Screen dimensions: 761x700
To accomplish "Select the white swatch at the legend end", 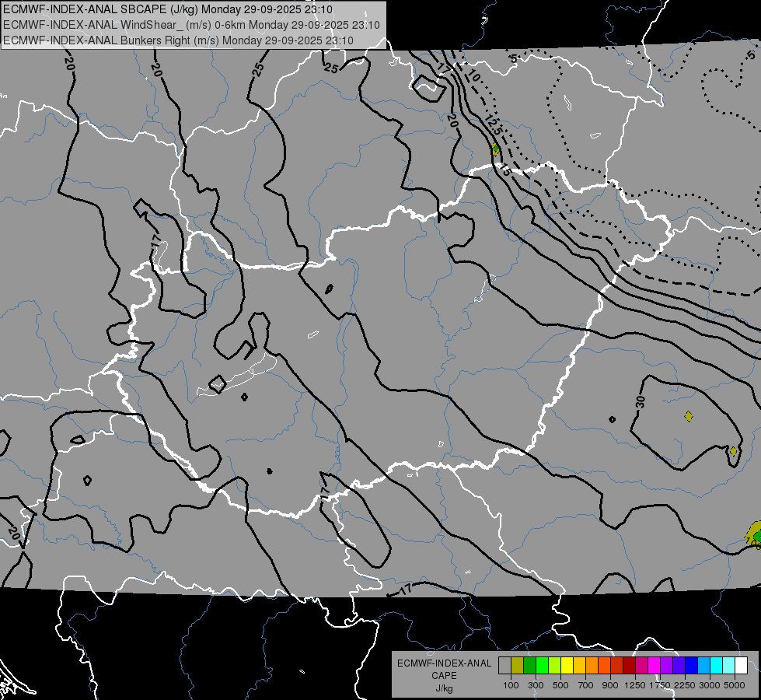I will [741, 666].
